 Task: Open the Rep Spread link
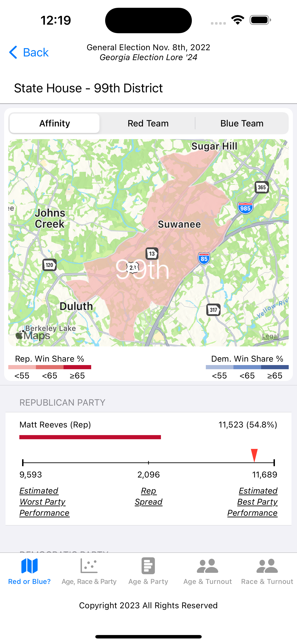148,496
